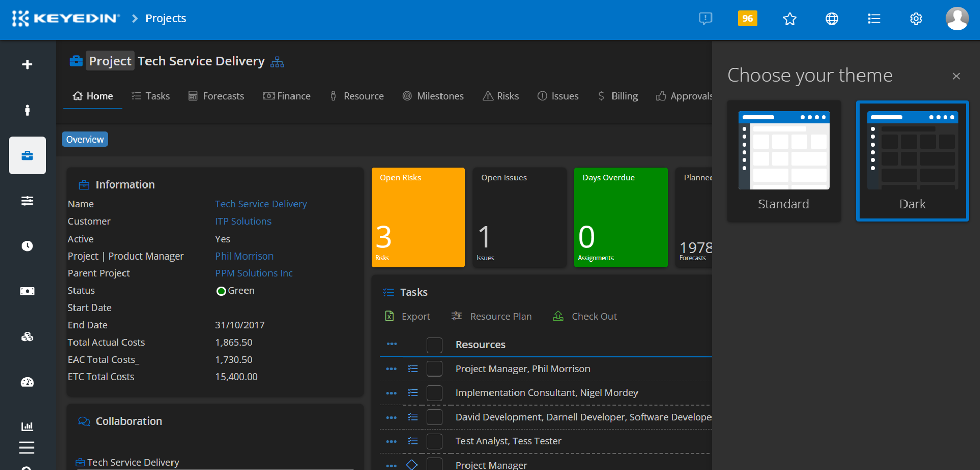Open ellipsis menu for Implementation Consultant row
This screenshot has width=980, height=470.
point(391,393)
